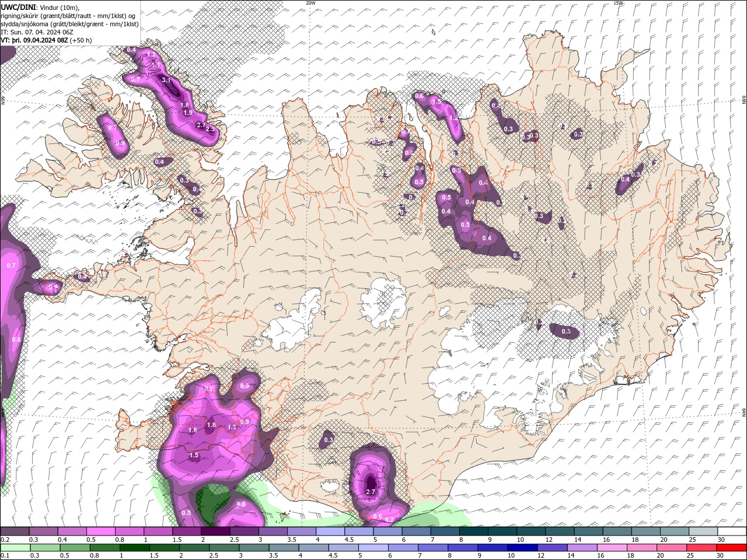Click the '4.5' label in lower legend
Screen dimensions: 747x560
pos(333,555)
